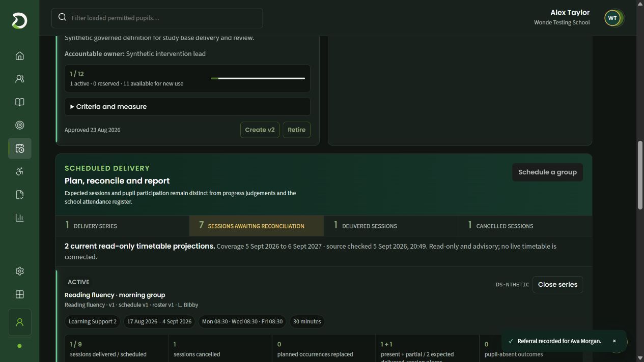
Task: Click the Retire button
Action: click(296, 130)
